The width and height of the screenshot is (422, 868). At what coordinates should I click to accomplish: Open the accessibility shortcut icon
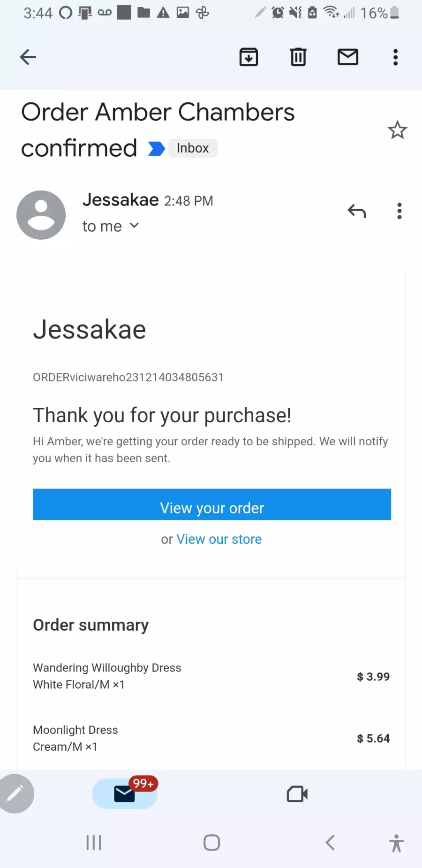point(396,843)
